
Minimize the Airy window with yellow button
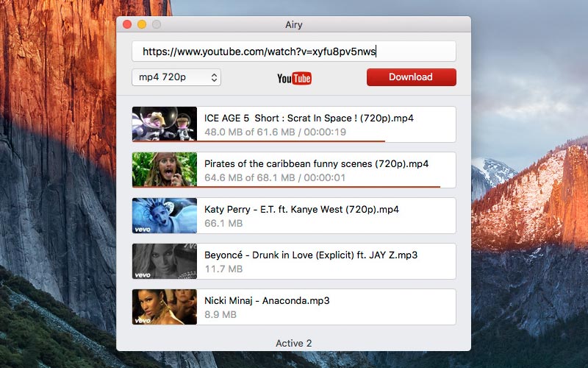pyautogui.click(x=142, y=24)
